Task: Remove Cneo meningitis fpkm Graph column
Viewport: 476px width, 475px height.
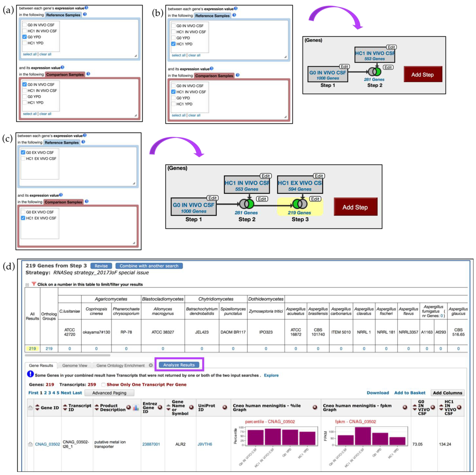Action: click(405, 407)
